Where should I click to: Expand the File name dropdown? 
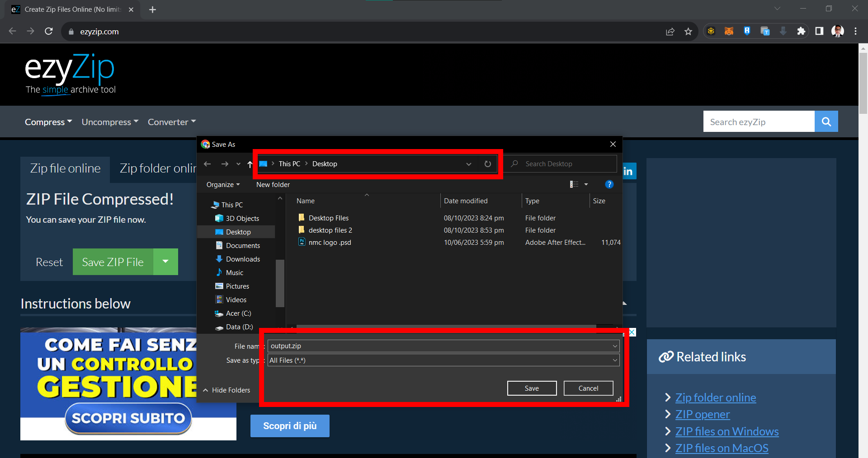pos(615,346)
